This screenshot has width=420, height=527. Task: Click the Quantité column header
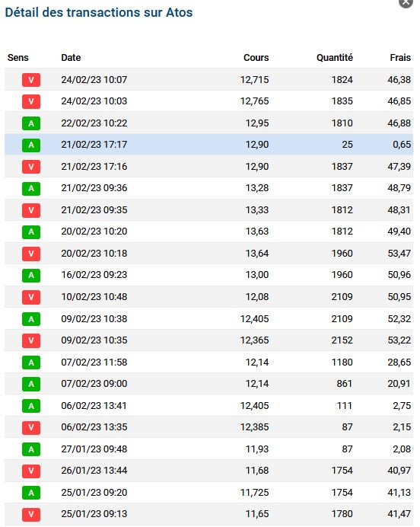pos(335,58)
